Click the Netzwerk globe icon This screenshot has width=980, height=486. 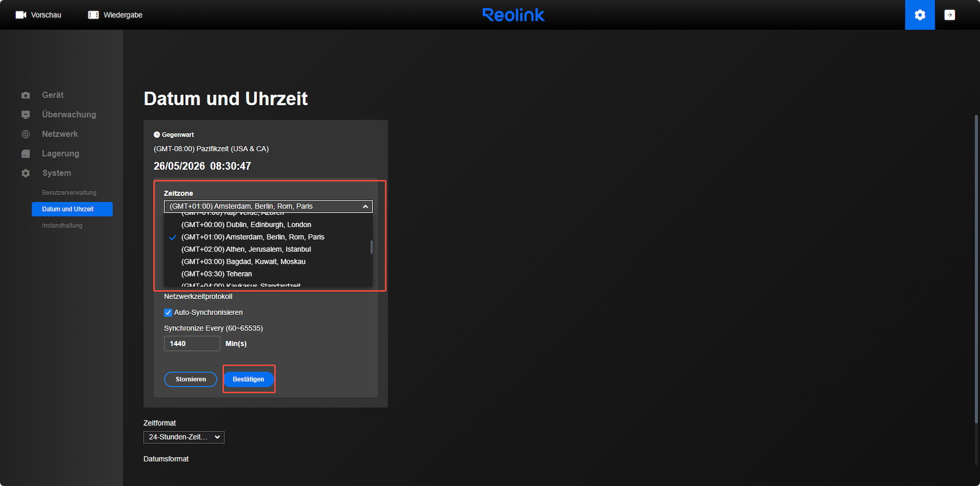pos(26,134)
